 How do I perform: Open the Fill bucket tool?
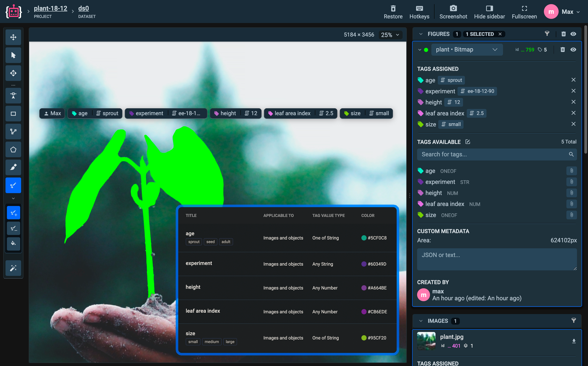[x=13, y=244]
